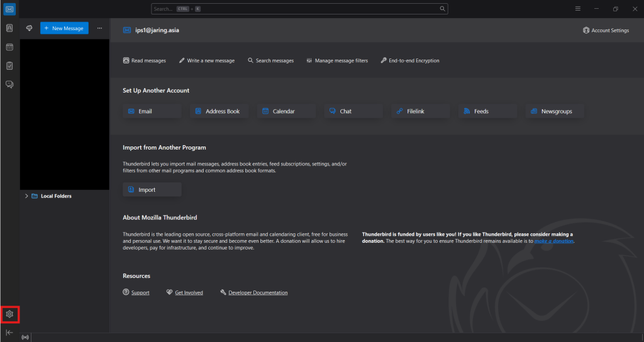This screenshot has height=342, width=644.
Task: Click Read messages option
Action: pyautogui.click(x=144, y=61)
